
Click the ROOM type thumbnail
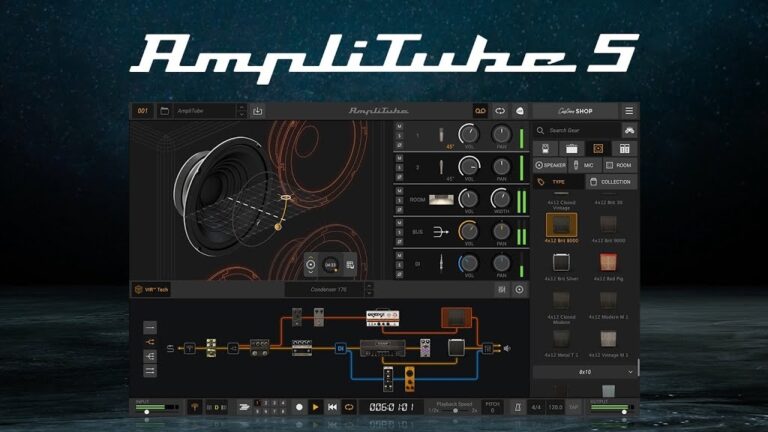coord(441,199)
